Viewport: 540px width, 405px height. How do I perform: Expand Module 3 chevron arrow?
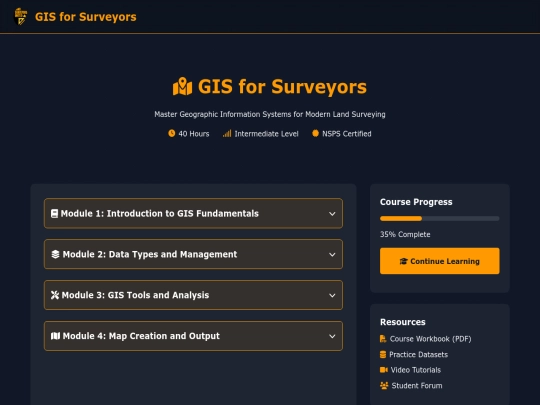[332, 295]
